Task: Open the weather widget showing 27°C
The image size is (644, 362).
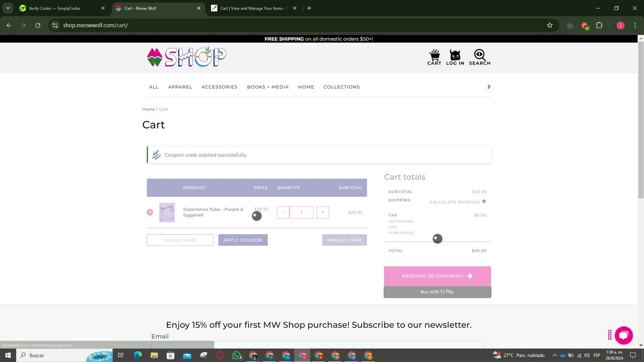Action: (x=519, y=355)
